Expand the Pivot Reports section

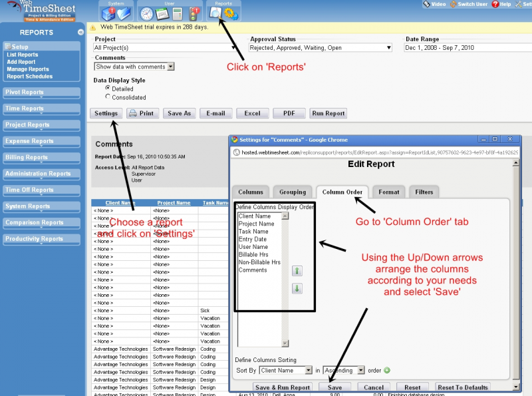(x=41, y=93)
